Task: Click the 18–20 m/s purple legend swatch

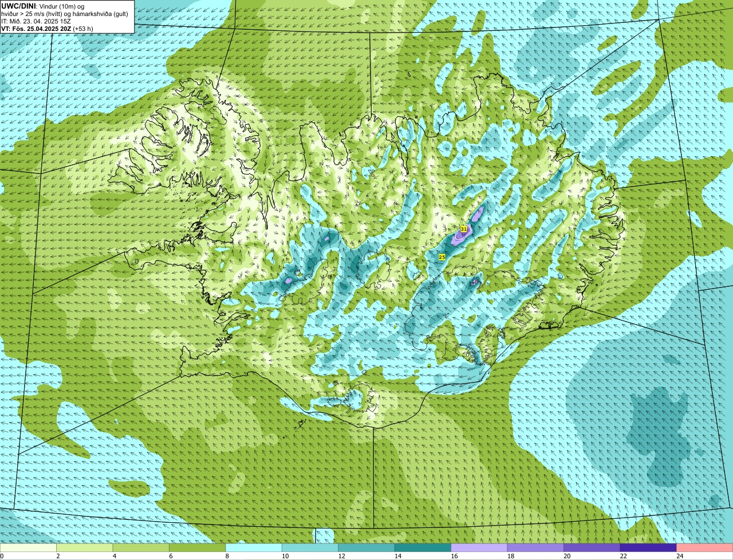Action: [x=536, y=547]
